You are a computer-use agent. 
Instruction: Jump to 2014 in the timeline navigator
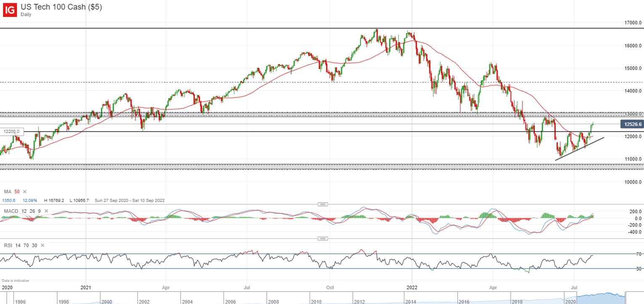click(411, 301)
